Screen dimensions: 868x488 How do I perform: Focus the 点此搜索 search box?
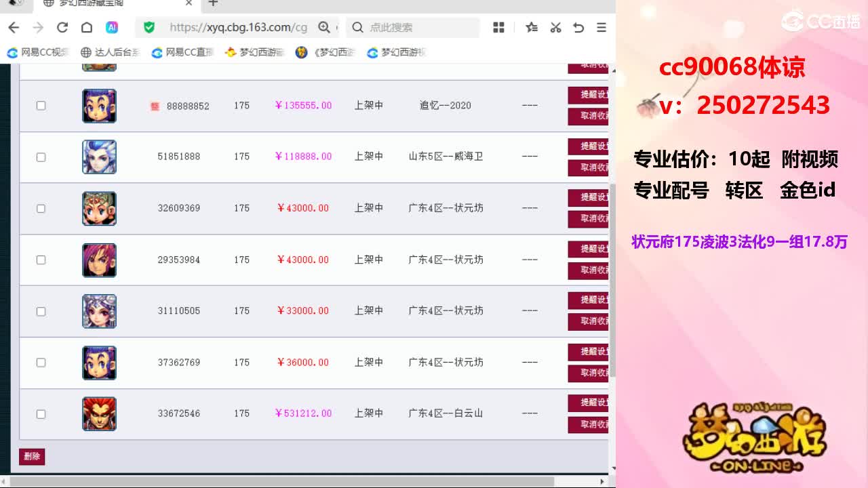(414, 27)
